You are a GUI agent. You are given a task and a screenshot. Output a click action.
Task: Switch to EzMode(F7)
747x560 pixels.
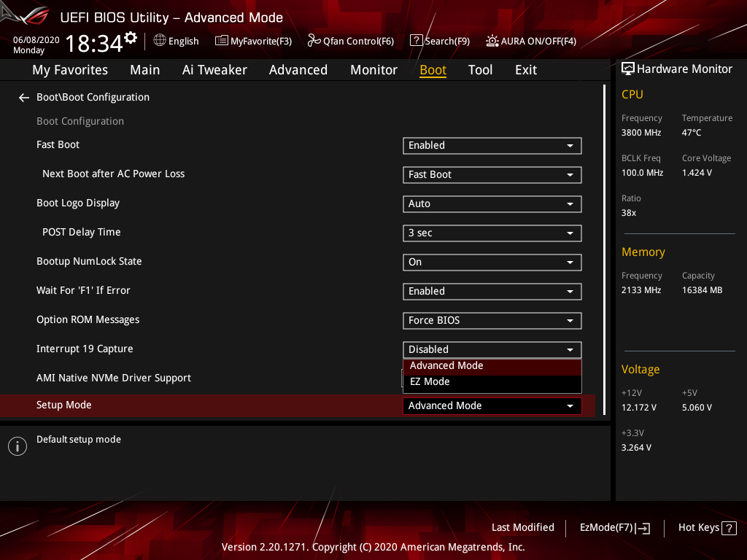[x=614, y=528]
